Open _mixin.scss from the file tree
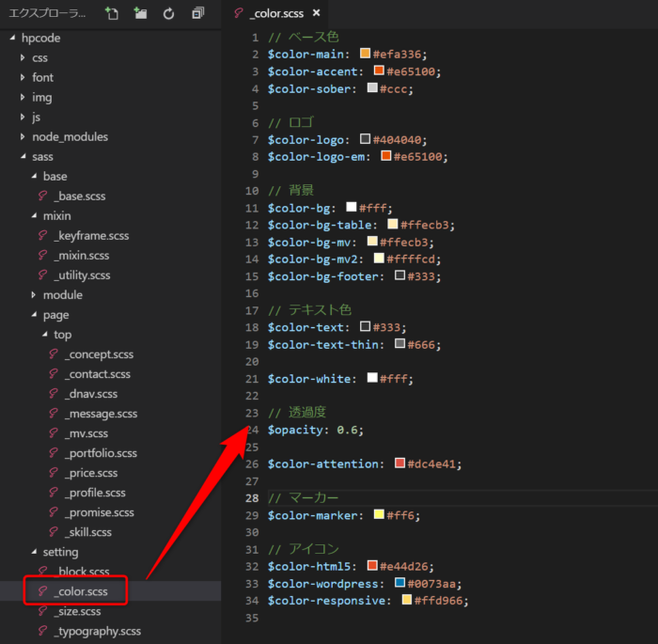 [81, 256]
